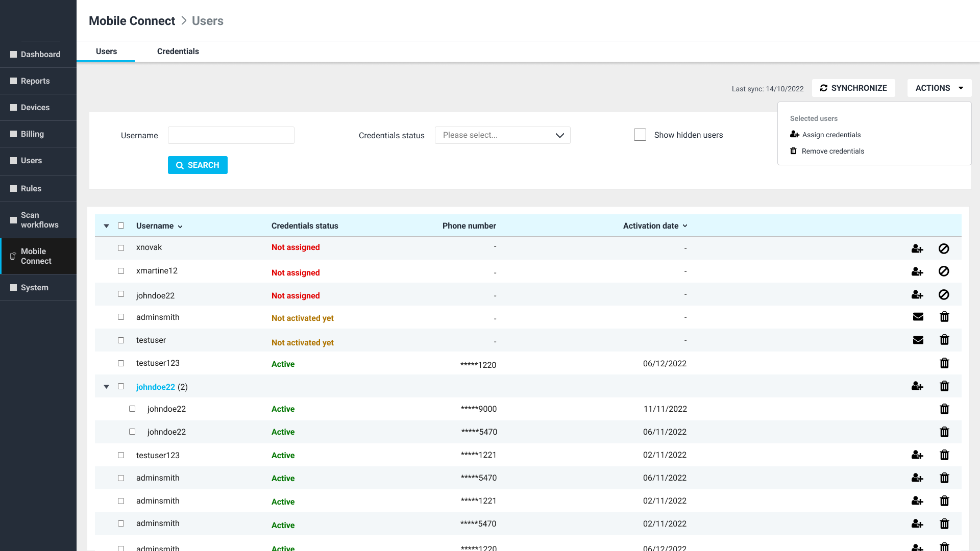
Task: Choose Remove credentials from actions menu
Action: coord(832,151)
